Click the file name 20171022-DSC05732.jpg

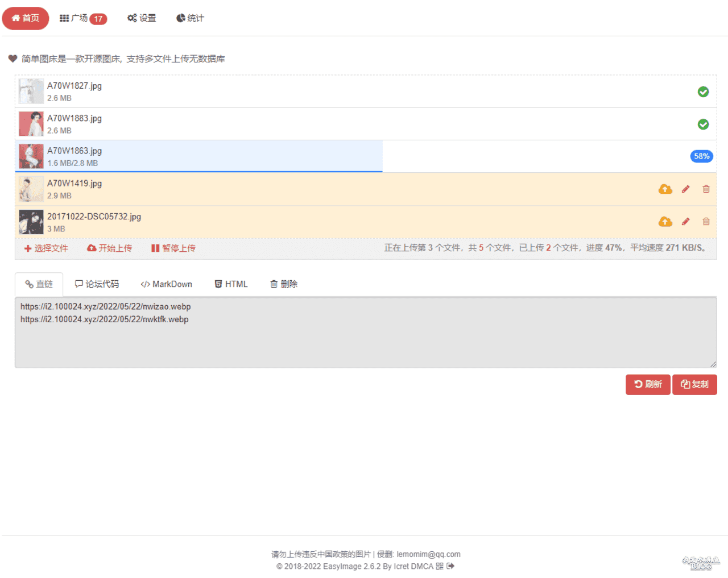click(x=94, y=217)
